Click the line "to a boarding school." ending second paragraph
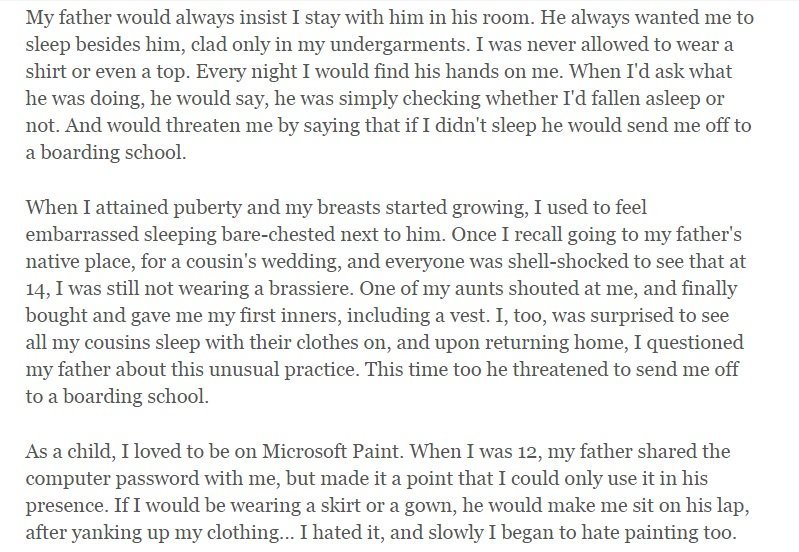Image resolution: width=799 pixels, height=552 pixels. pyautogui.click(x=117, y=396)
